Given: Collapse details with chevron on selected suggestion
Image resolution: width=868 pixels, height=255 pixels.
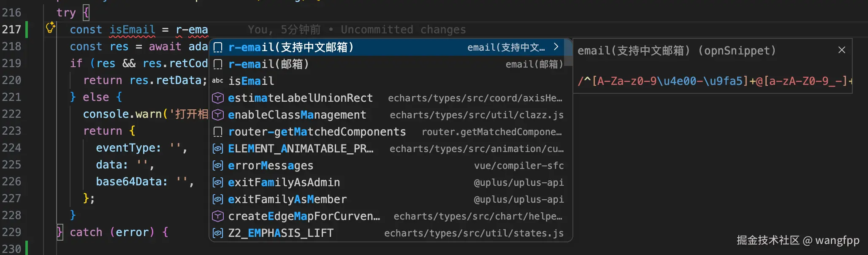Looking at the screenshot, I should (556, 47).
